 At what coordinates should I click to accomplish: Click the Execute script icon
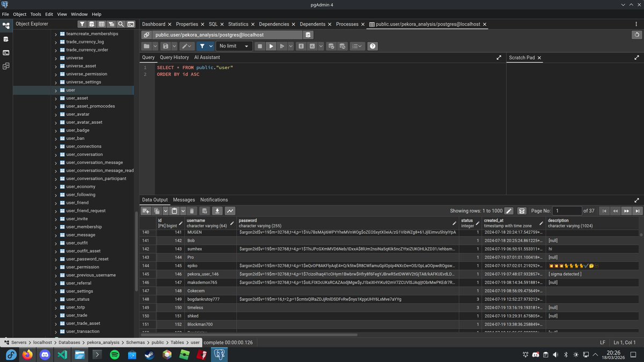282,46
